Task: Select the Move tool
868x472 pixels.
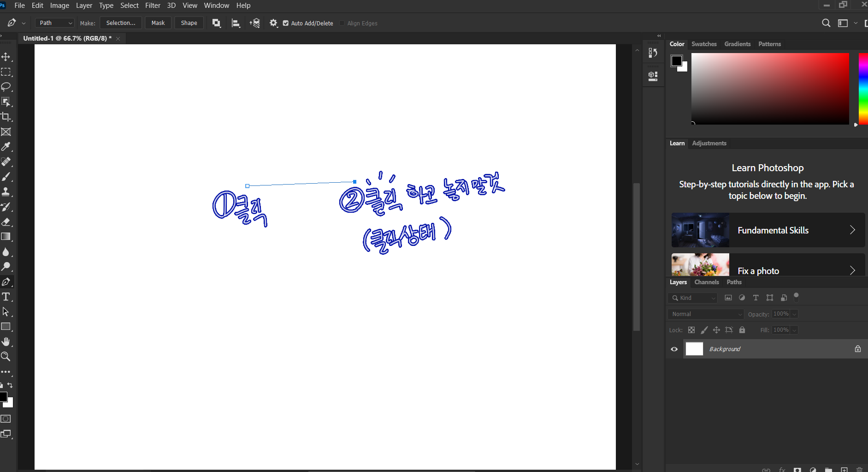Action: [x=6, y=57]
